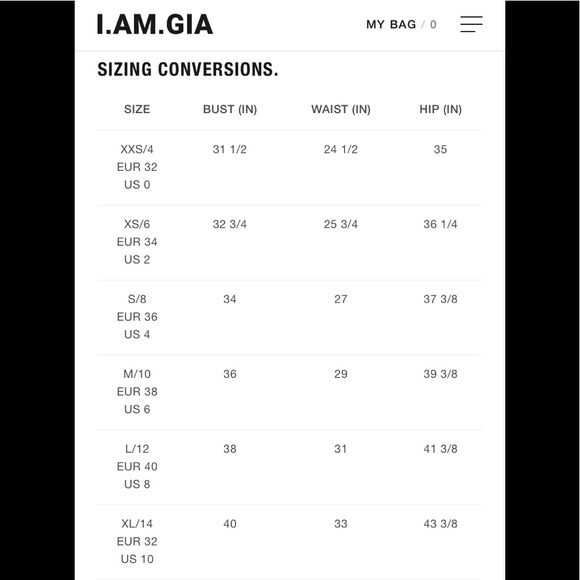Click the hip value 37 3/8

440,299
